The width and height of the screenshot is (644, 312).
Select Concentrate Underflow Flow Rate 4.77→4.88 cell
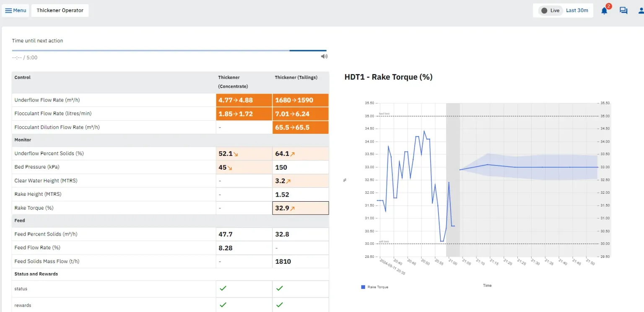[x=244, y=100]
